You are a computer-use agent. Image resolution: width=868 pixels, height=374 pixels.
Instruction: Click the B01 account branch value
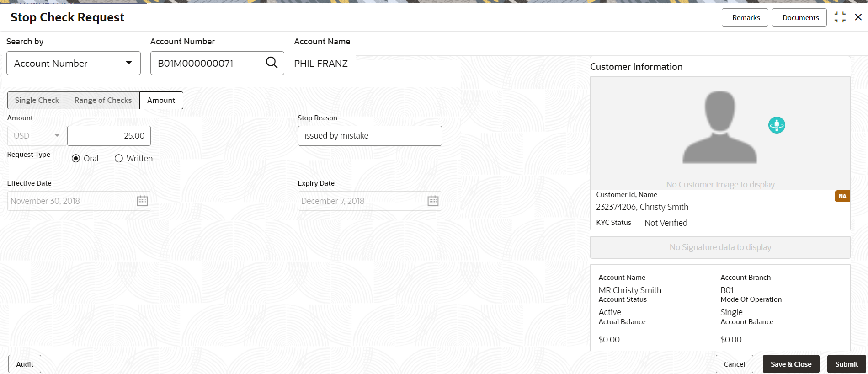pyautogui.click(x=727, y=290)
